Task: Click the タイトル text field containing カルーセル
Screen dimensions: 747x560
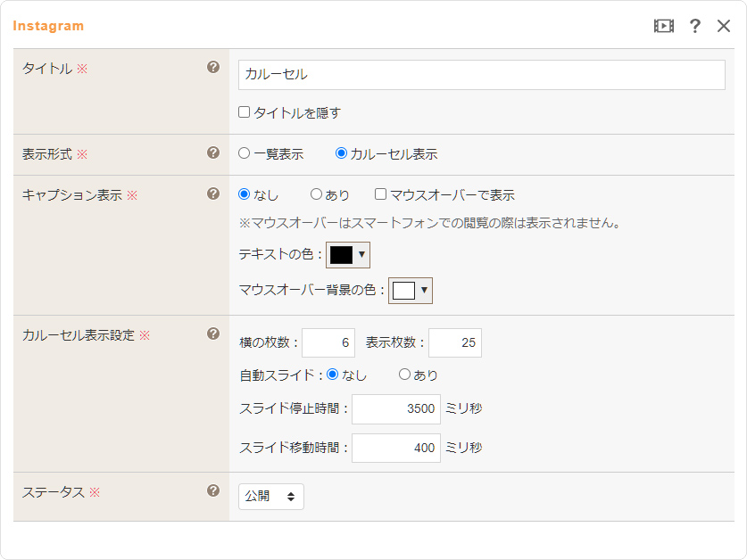Action: [x=481, y=75]
